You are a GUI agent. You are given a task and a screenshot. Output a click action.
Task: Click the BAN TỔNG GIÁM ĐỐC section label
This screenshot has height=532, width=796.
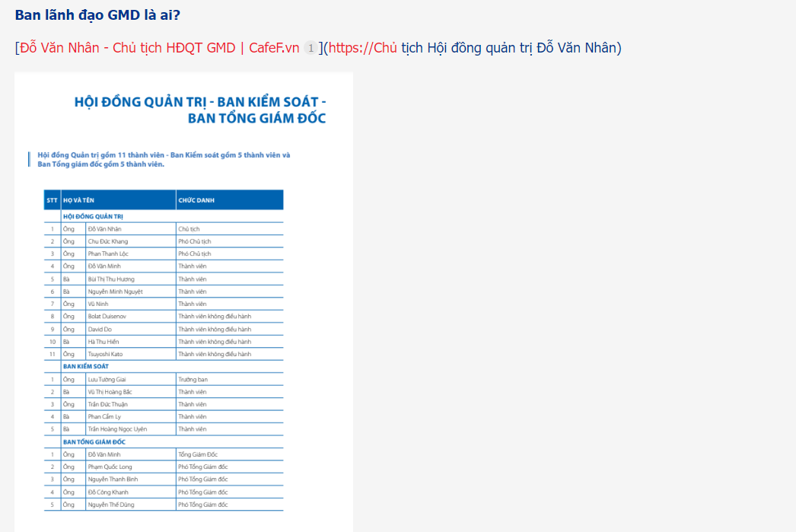[94, 441]
